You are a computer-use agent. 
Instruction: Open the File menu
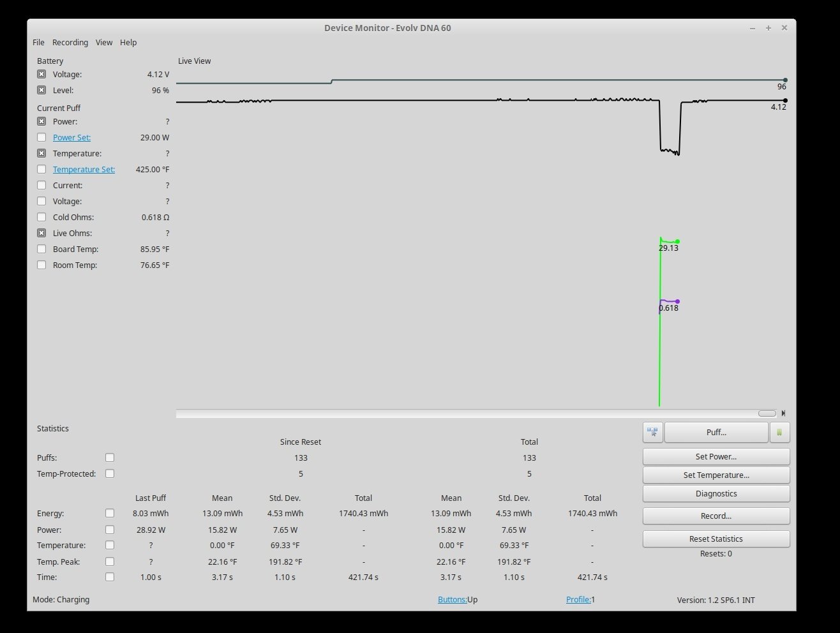click(x=38, y=42)
